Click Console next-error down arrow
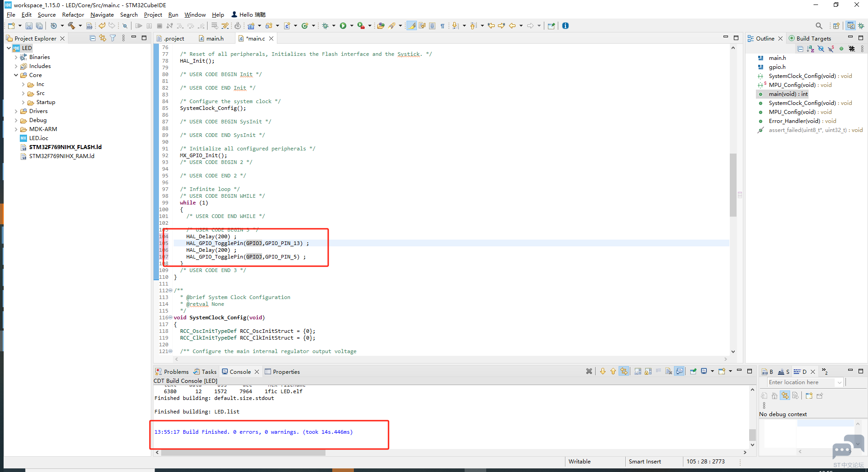Screen dimensions: 868x472 coord(603,371)
